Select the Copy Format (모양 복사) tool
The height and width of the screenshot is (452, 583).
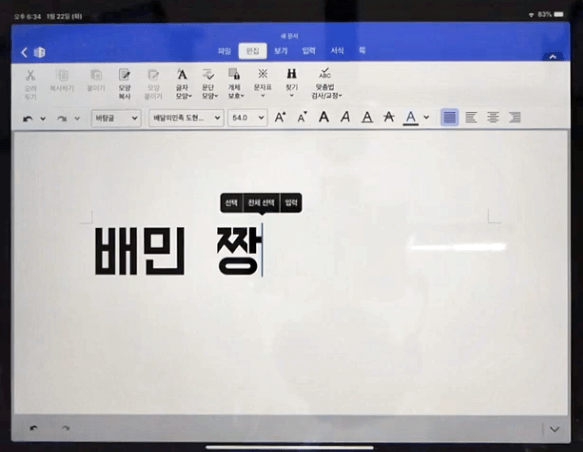click(124, 84)
